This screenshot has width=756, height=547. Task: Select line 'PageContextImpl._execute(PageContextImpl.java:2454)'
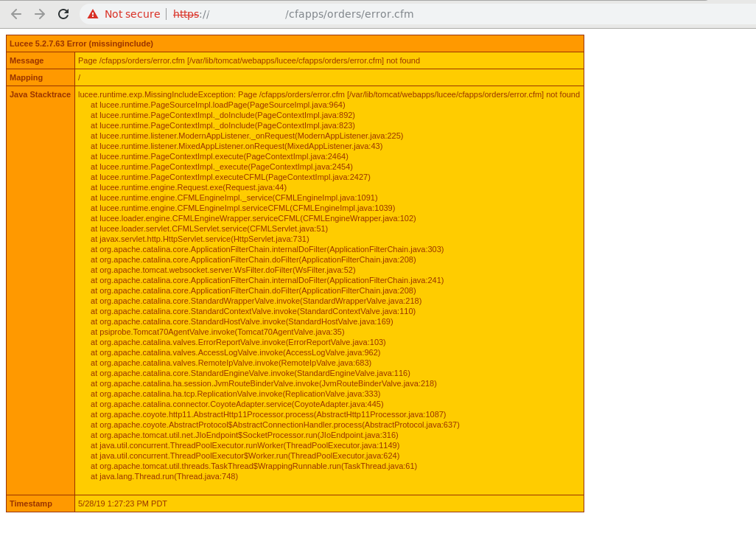[222, 167]
